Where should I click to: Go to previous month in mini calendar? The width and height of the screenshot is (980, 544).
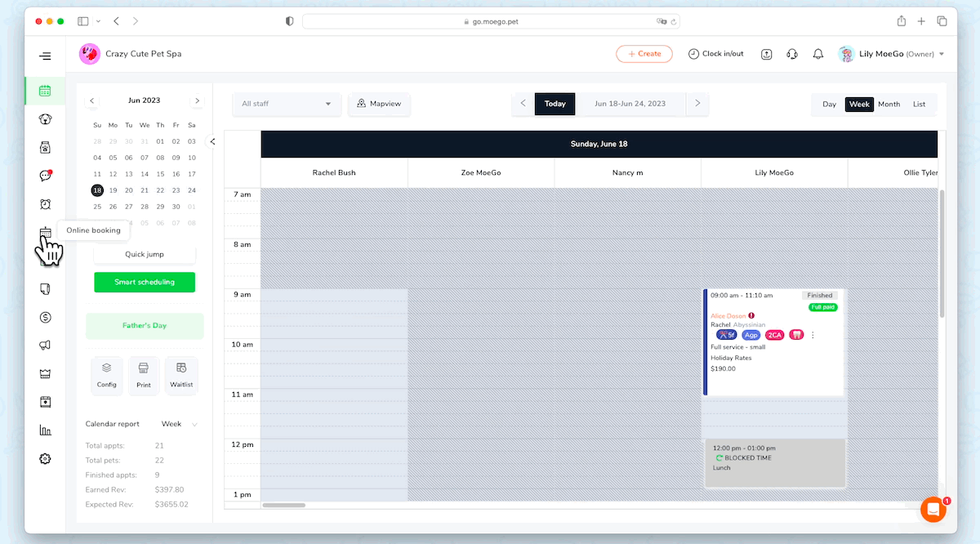coord(92,100)
